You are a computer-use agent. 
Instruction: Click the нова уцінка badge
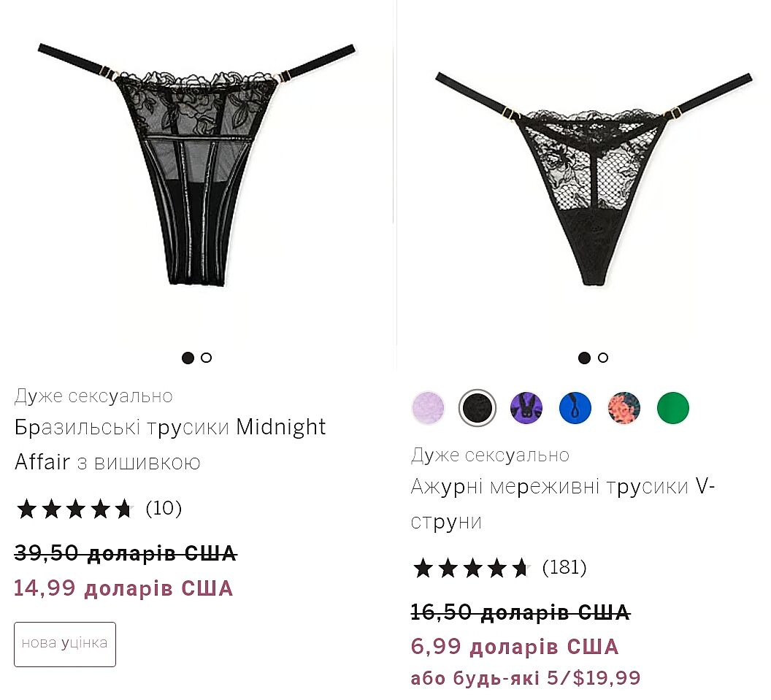point(65,645)
